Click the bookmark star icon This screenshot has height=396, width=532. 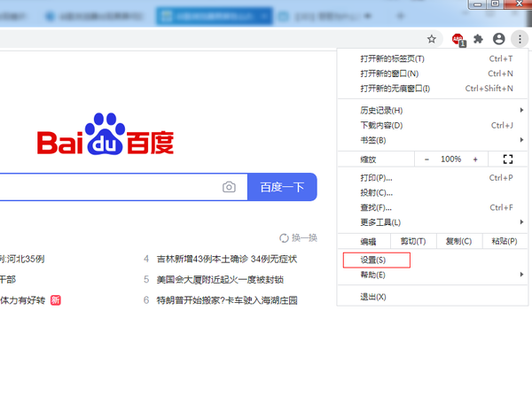[432, 39]
